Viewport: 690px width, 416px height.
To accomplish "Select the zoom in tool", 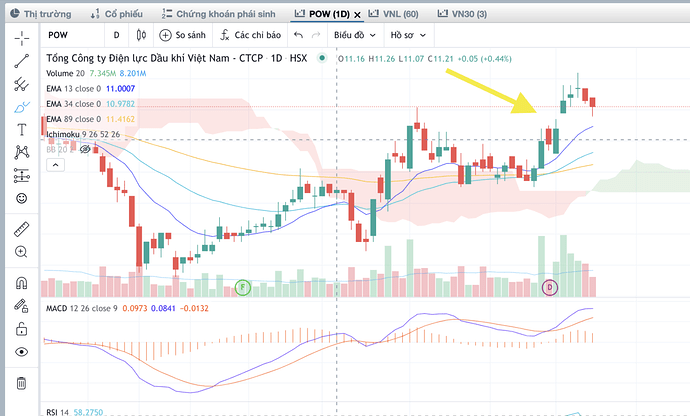I will pos(21,252).
